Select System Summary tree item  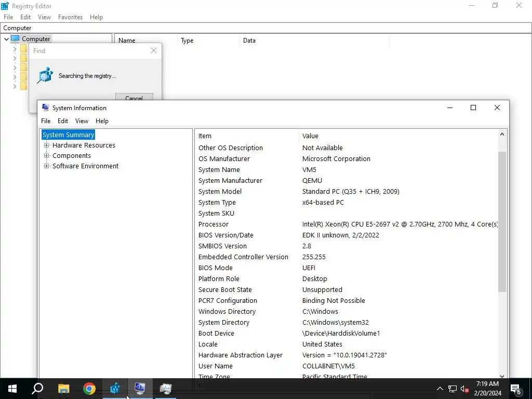point(68,135)
